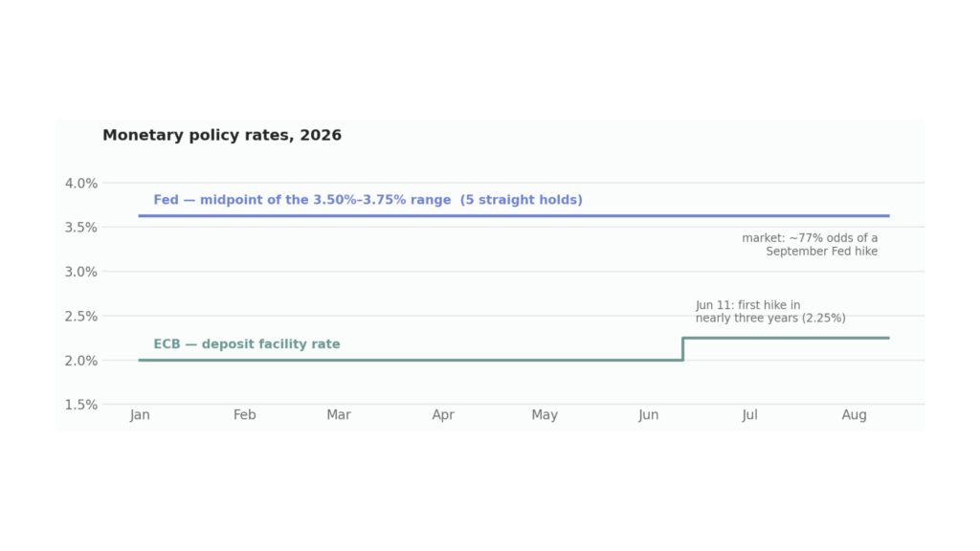Click the Jan label on the x-axis
The width and height of the screenshot is (980, 551).
coord(140,415)
